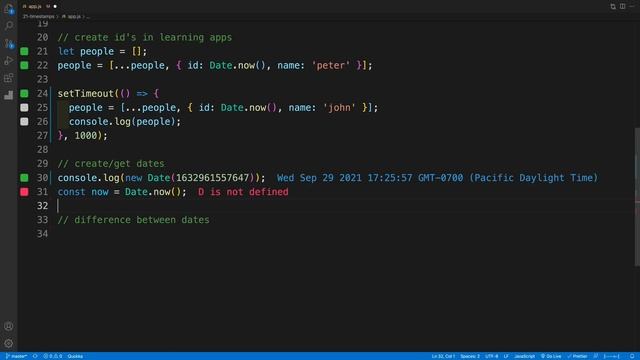Click 'const now' on line 31

(x=83, y=192)
